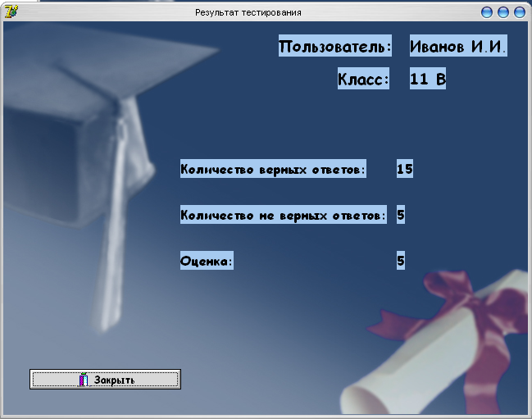
Task: Click the 'Количество не верных ответов:' label
Action: pos(284,214)
